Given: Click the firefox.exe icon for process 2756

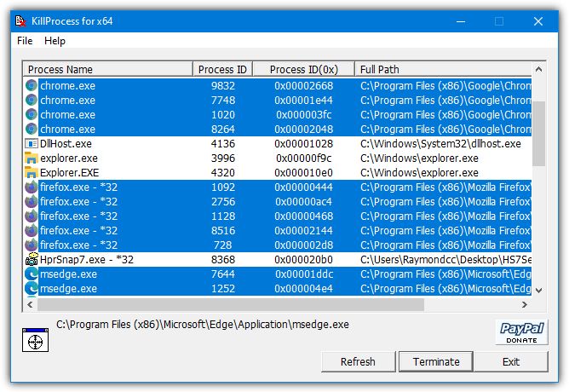Looking at the screenshot, I should tap(32, 202).
